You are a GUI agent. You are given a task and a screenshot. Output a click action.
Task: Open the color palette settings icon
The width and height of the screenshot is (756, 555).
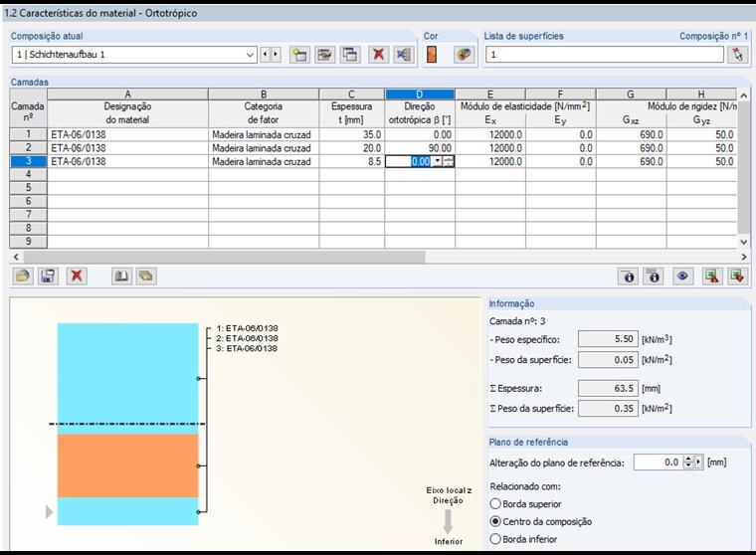click(464, 55)
